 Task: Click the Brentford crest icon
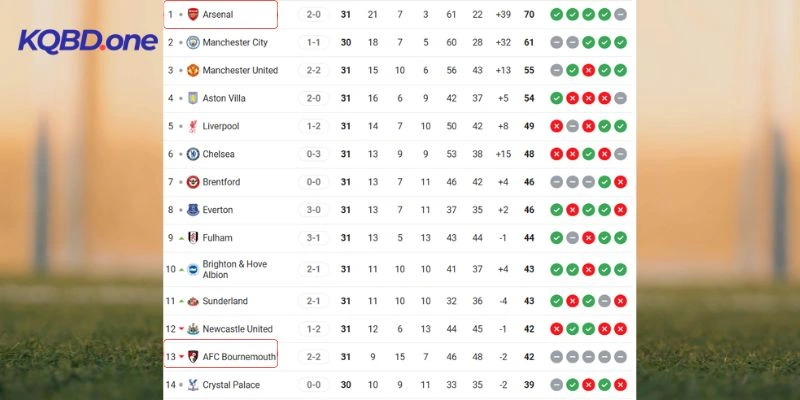(x=193, y=182)
